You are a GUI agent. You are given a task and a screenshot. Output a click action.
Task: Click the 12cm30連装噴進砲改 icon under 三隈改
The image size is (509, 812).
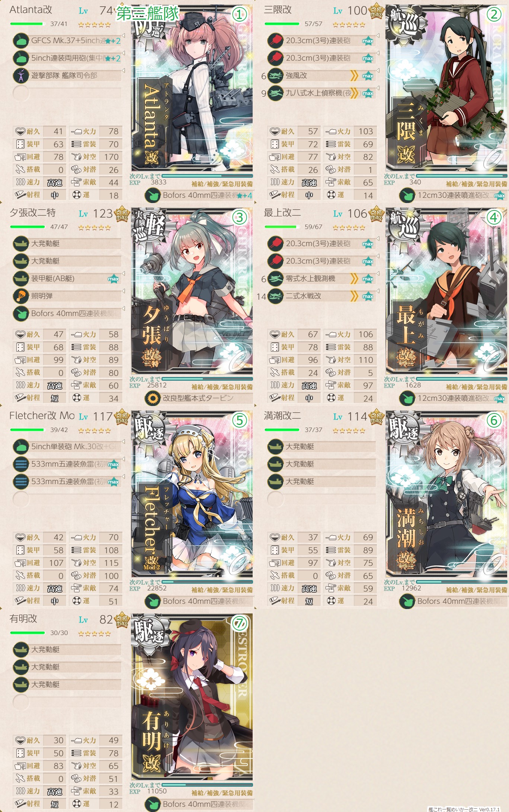pos(407,195)
